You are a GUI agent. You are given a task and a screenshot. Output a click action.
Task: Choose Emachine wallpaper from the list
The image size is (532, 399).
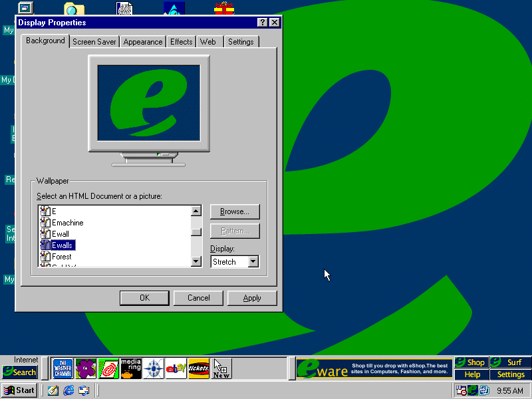[67, 223]
